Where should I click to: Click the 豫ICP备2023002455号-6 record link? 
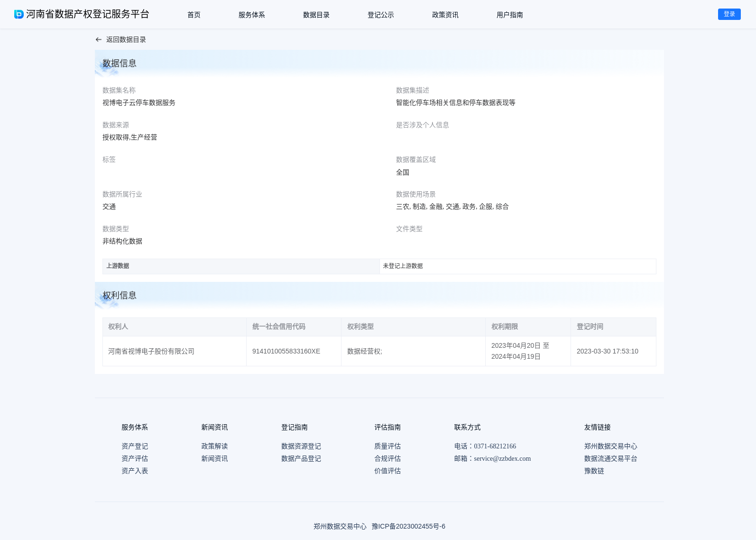pos(408,526)
